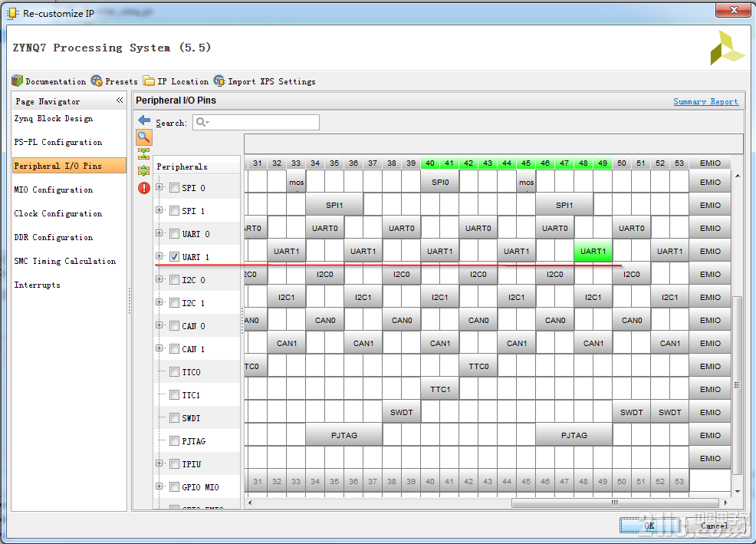Open the Zynq Block Design page
The image size is (756, 544).
click(x=54, y=119)
